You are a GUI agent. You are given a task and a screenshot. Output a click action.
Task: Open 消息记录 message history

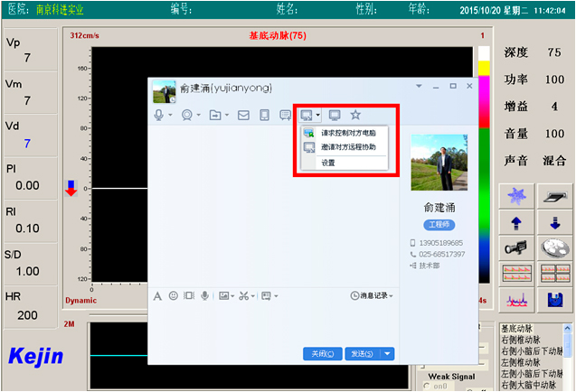pos(372,295)
